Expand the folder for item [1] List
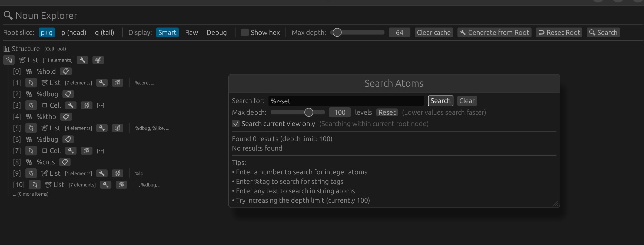This screenshot has width=644, height=245. (31, 83)
